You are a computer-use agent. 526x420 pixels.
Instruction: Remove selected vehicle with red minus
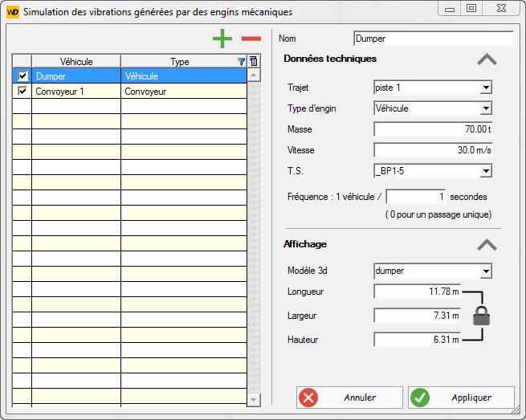click(251, 39)
